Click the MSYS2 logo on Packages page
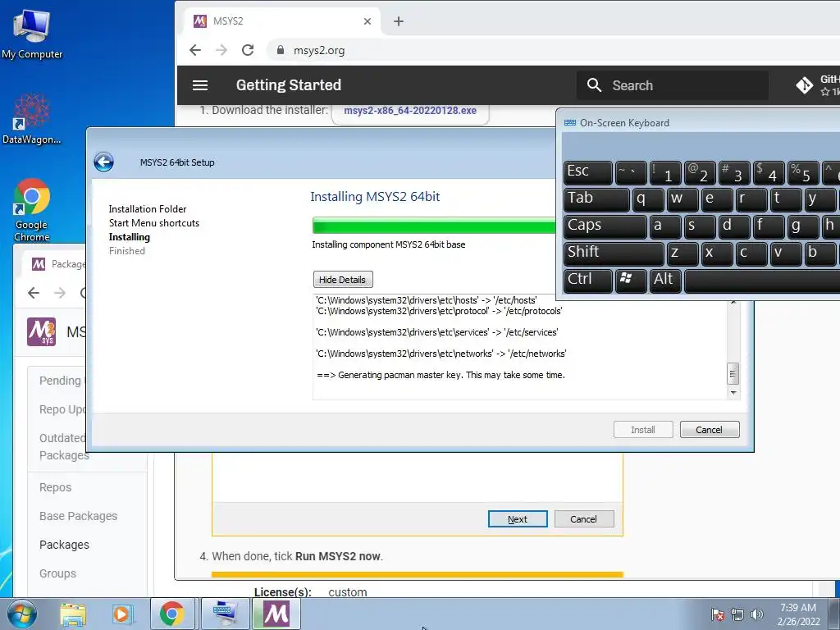Viewport: 840px width, 630px height. coord(41,332)
